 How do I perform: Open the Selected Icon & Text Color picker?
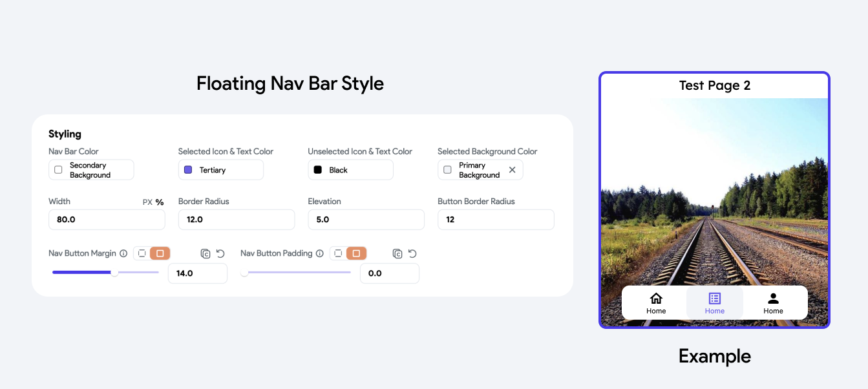coord(221,170)
